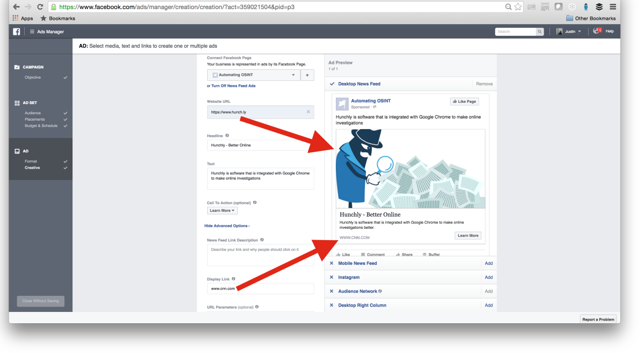Go to the Placements step
This screenshot has height=357, width=644.
35,119
